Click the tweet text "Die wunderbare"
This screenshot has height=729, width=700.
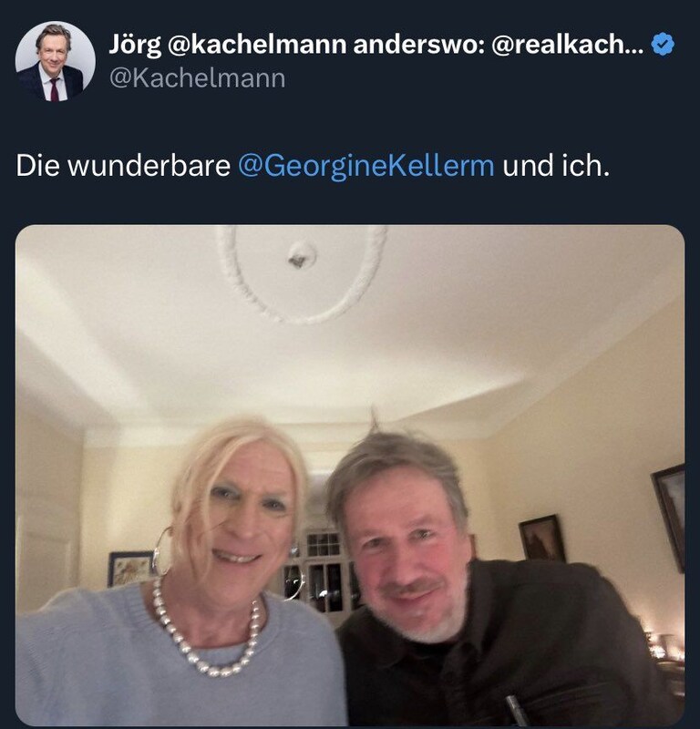pyautogui.click(x=123, y=166)
